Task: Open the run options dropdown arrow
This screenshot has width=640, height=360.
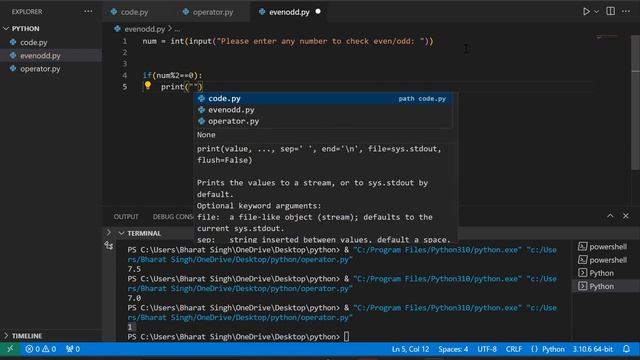Action: 596,12
